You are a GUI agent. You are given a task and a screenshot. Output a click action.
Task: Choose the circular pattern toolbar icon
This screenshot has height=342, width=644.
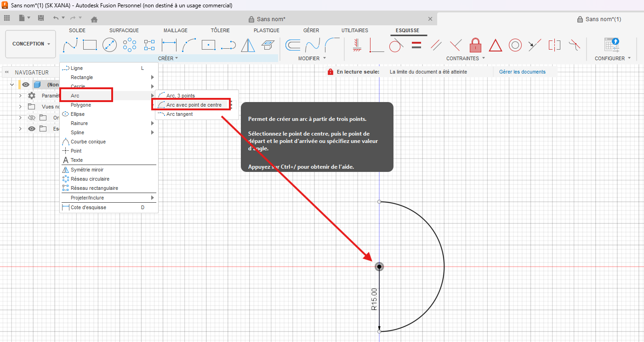[130, 45]
